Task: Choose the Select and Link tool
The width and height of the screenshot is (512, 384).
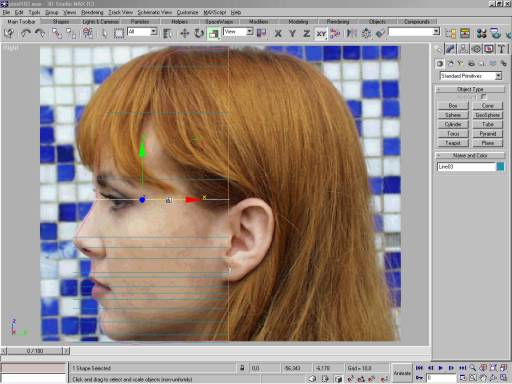Action: tap(57, 33)
